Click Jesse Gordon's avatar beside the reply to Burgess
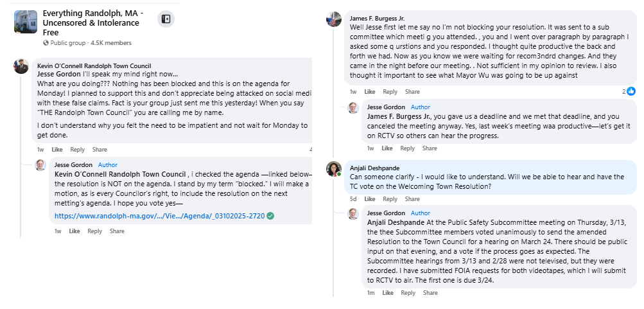Viewport: 644px width, 309px height. [x=353, y=107]
